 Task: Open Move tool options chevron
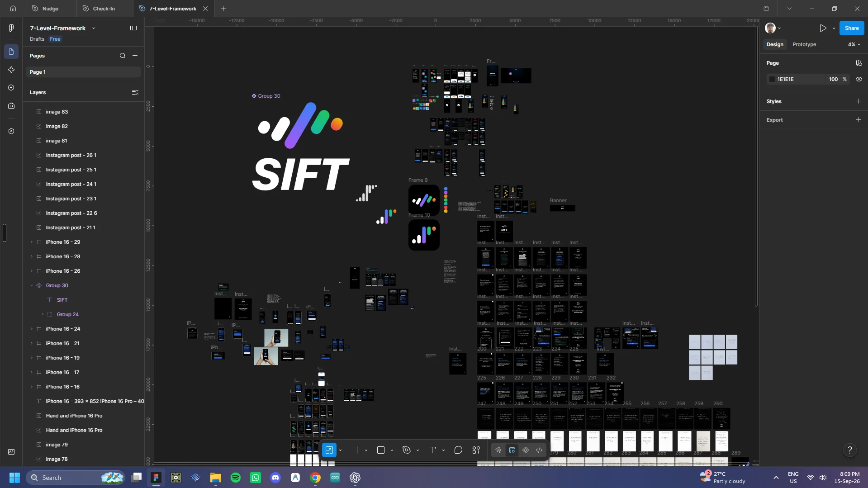341,450
